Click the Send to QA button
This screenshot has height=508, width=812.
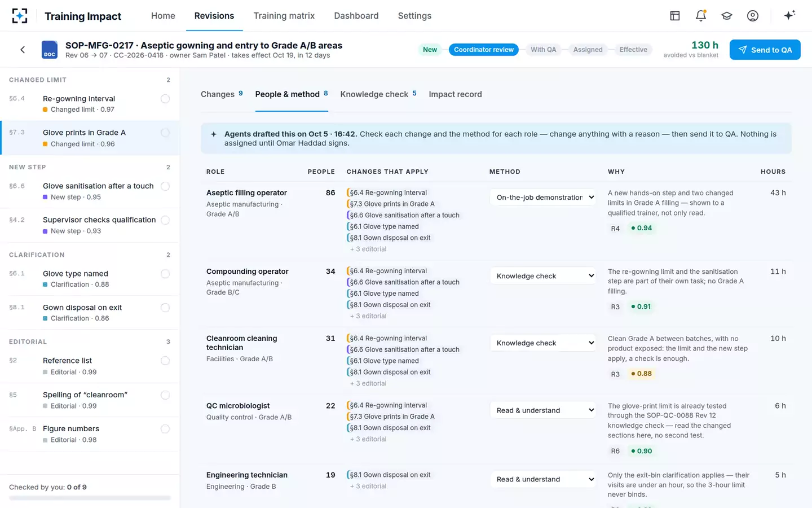pos(765,50)
